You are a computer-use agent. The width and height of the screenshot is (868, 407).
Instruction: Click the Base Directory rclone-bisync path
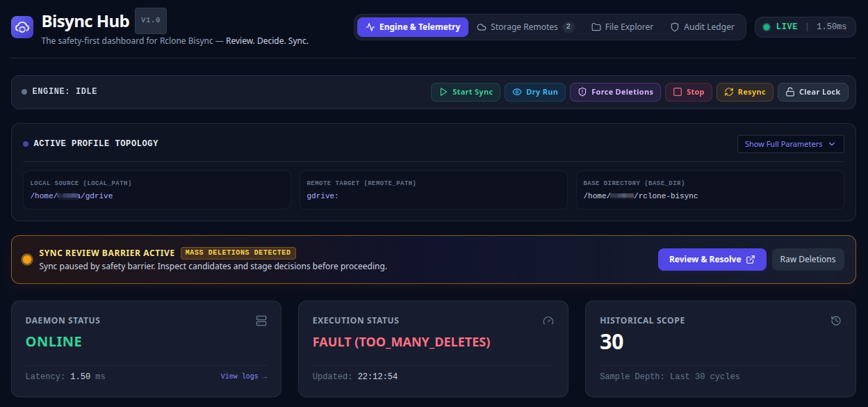pyautogui.click(x=641, y=196)
